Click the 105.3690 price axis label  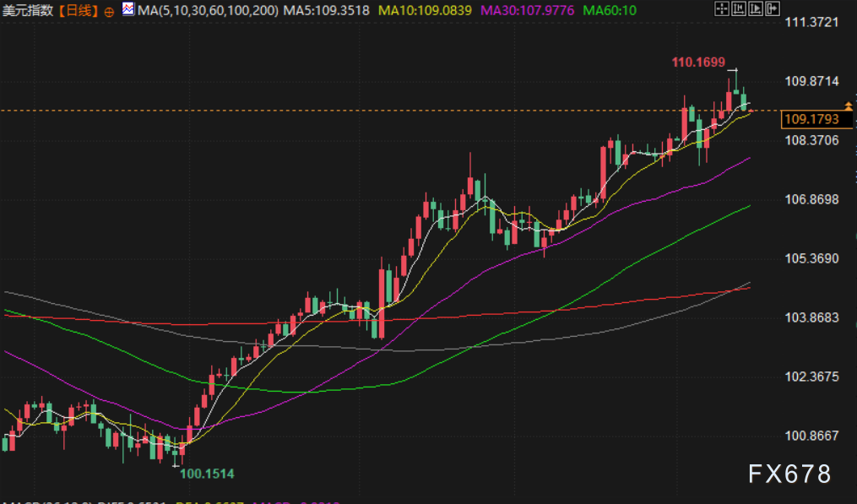point(811,258)
